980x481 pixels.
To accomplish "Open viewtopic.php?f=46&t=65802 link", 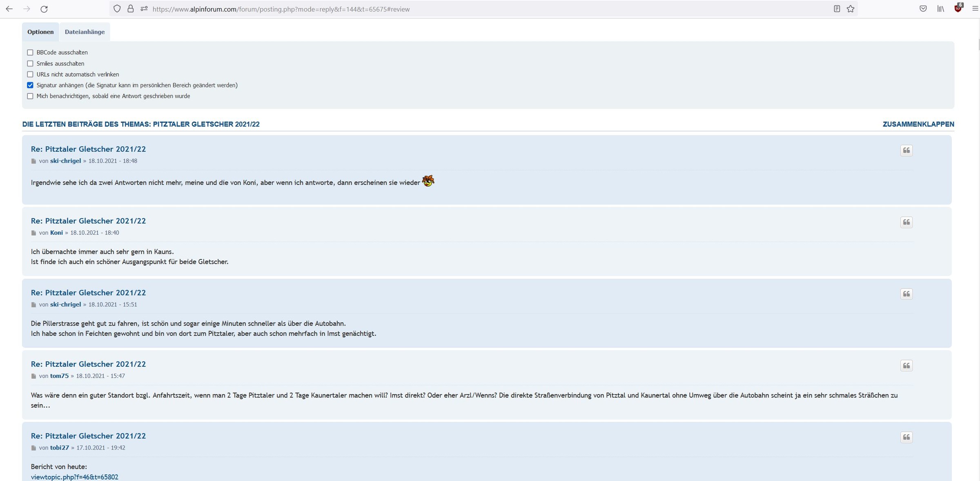I will pos(74,477).
